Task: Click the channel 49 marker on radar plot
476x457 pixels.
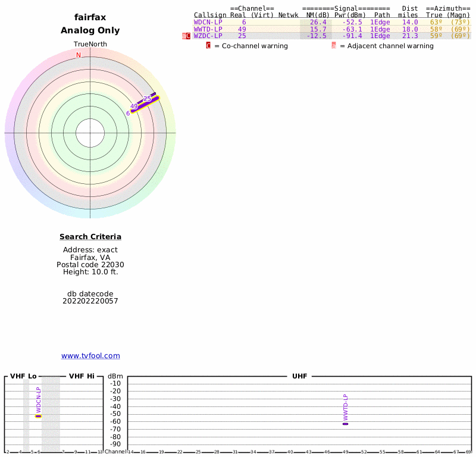Action: [134, 106]
